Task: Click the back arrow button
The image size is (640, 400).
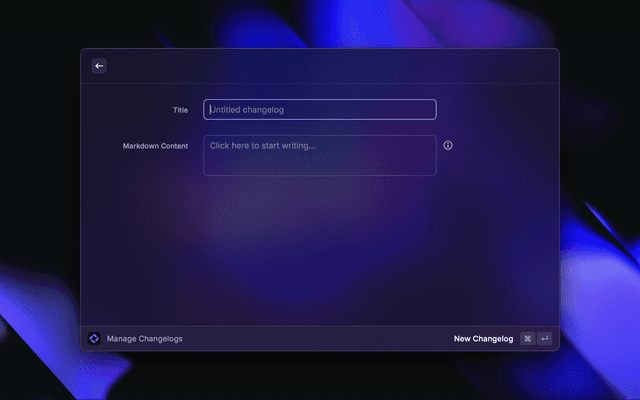Action: 99,66
